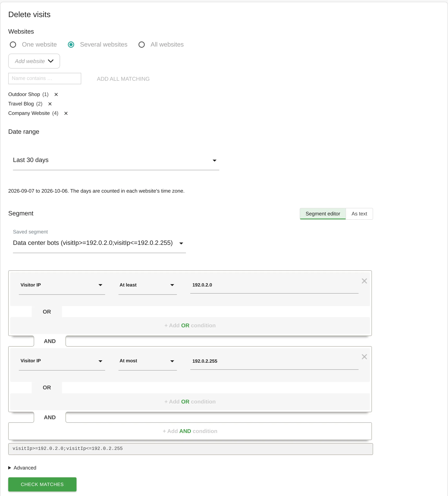
Task: Click Add AND condition
Action: (190, 431)
